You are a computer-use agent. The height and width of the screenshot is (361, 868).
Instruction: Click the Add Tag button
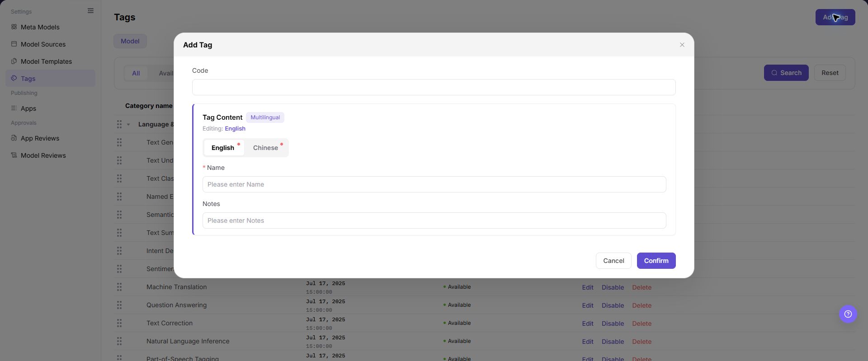835,17
